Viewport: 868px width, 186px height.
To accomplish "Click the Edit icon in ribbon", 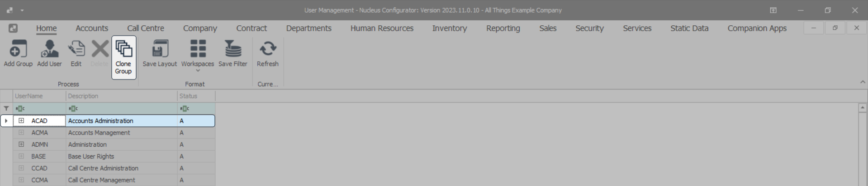I will click(x=76, y=49).
